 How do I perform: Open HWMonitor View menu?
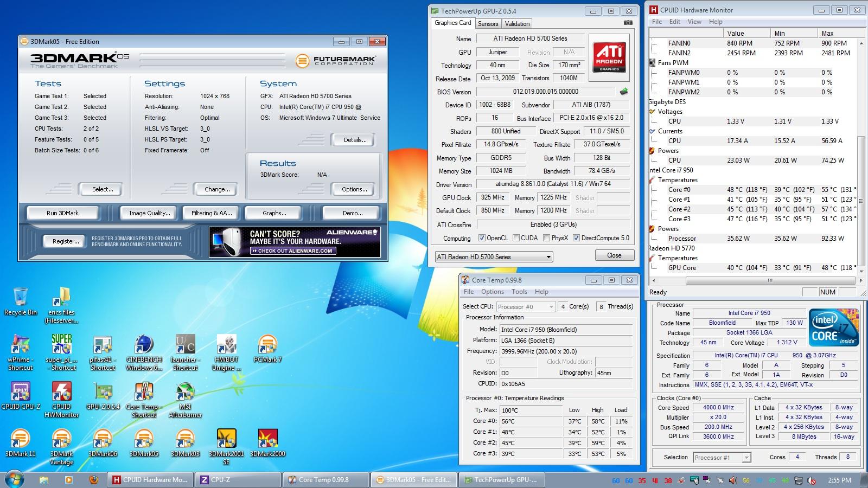(694, 22)
